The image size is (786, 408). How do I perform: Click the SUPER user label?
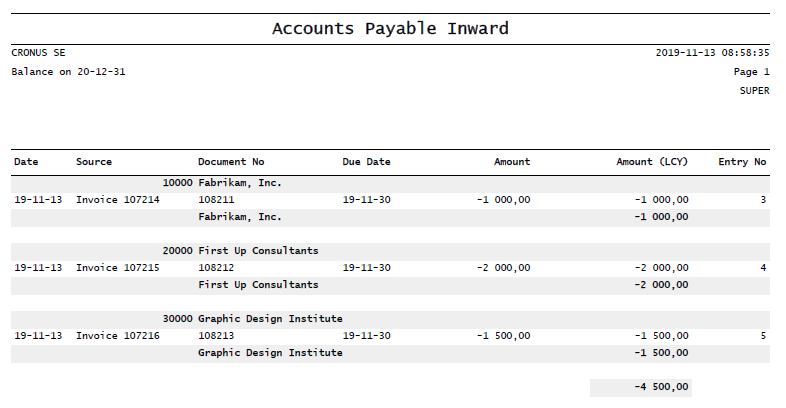click(754, 91)
